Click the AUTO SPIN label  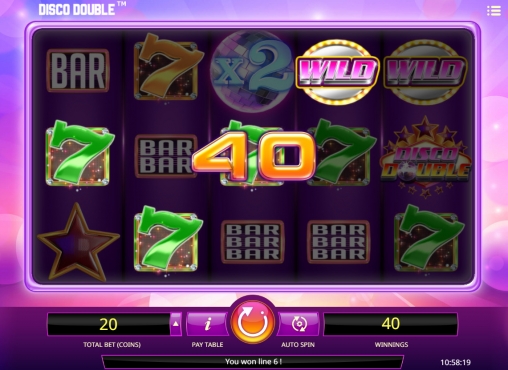pos(298,345)
